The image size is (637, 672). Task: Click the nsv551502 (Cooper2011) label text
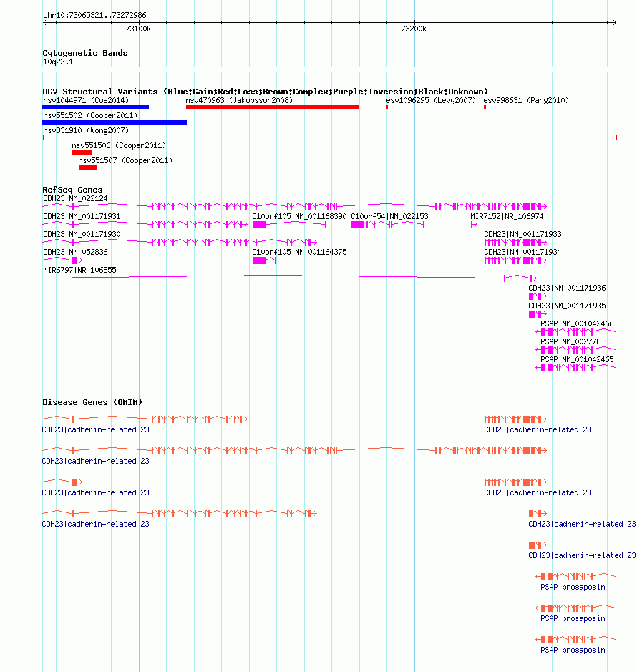click(90, 115)
